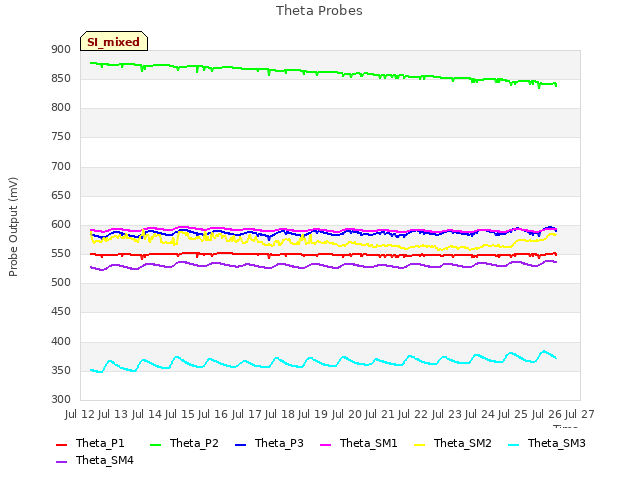Click the 300 y-axis tick label

coord(61,400)
